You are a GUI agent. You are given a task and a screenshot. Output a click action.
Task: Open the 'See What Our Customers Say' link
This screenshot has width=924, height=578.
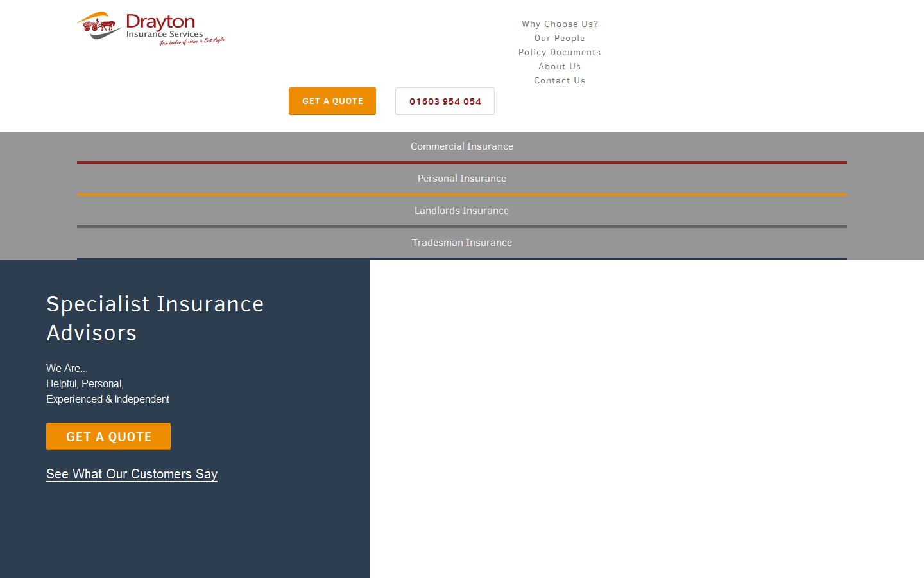point(132,474)
